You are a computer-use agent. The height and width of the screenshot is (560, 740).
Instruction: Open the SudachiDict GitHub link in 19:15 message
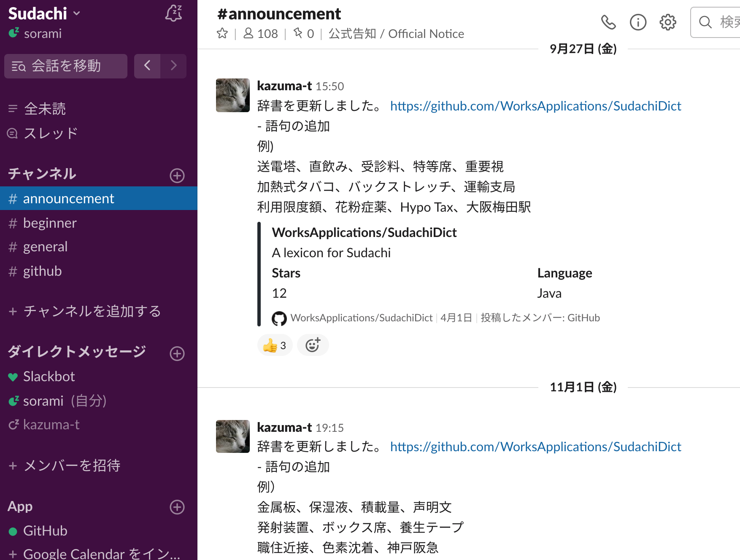pos(536,447)
